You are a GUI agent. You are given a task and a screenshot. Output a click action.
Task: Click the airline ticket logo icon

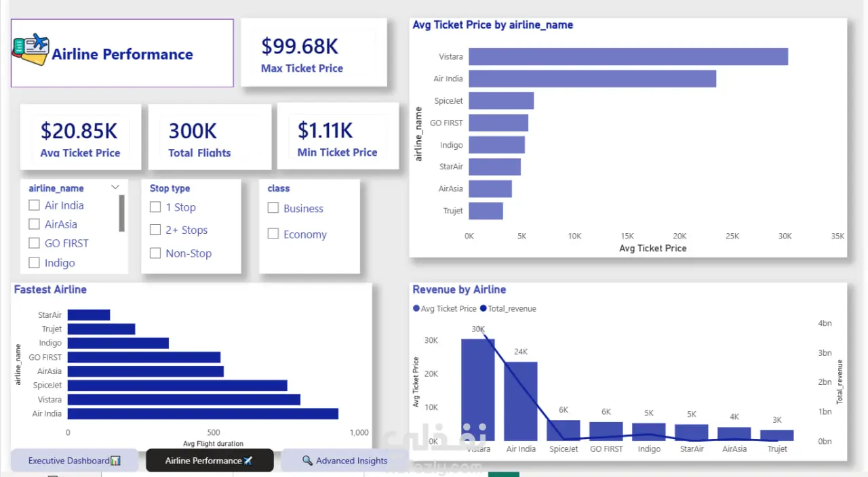pyautogui.click(x=31, y=49)
